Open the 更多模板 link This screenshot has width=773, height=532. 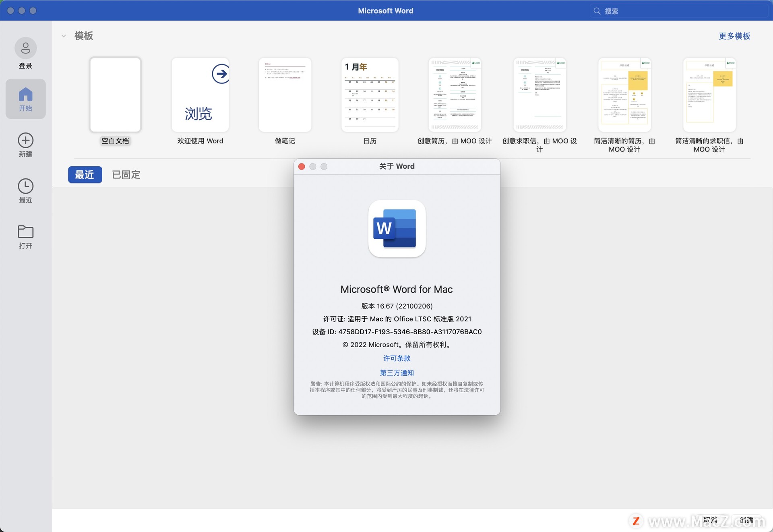[x=734, y=36]
